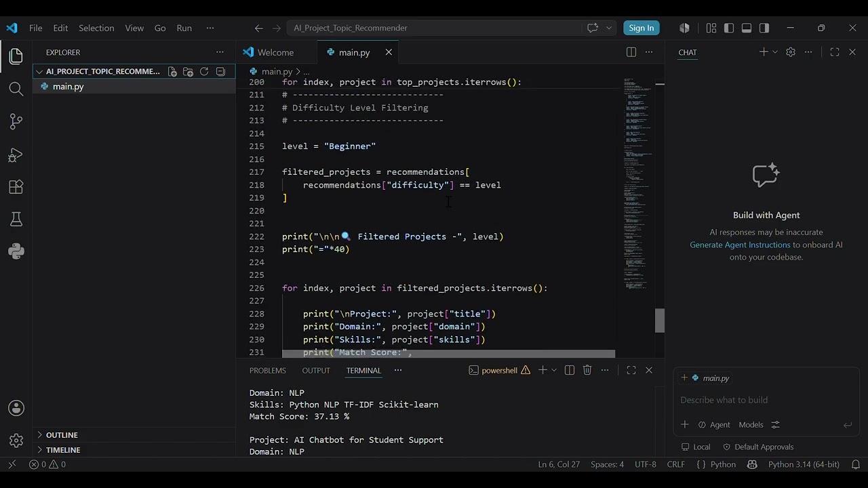Maximize the terminal panel size
Viewport: 868px width, 488px height.
point(631,370)
